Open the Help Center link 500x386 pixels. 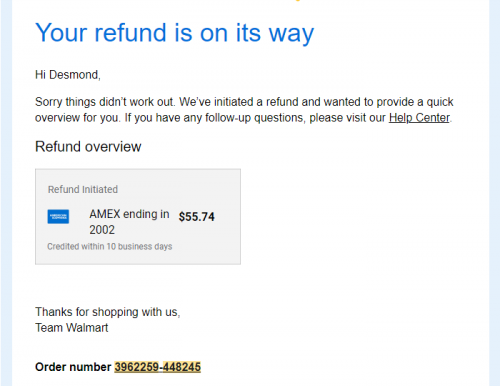[419, 118]
